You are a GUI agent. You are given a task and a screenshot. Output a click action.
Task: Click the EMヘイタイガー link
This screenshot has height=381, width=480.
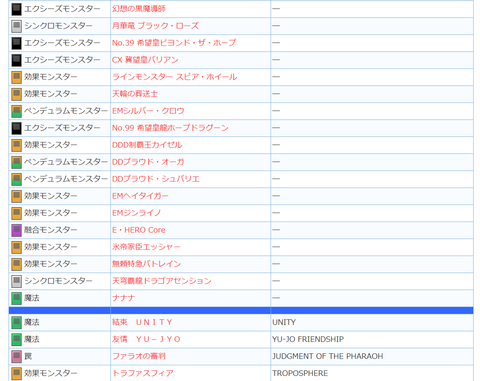140,196
